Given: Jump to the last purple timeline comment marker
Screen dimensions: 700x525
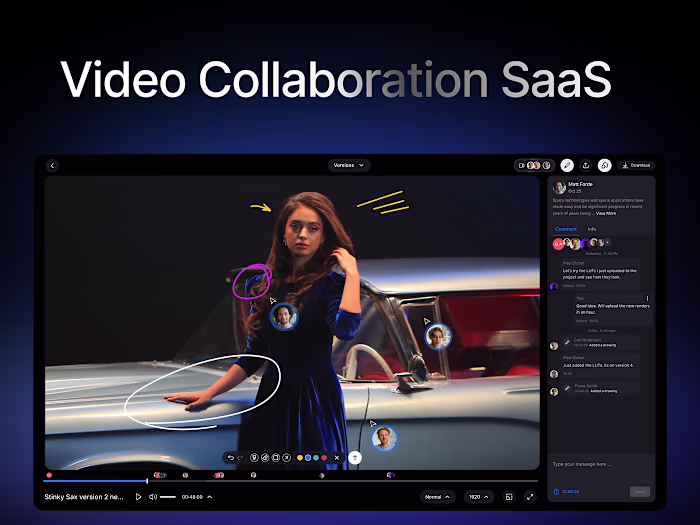Looking at the screenshot, I should 390,475.
